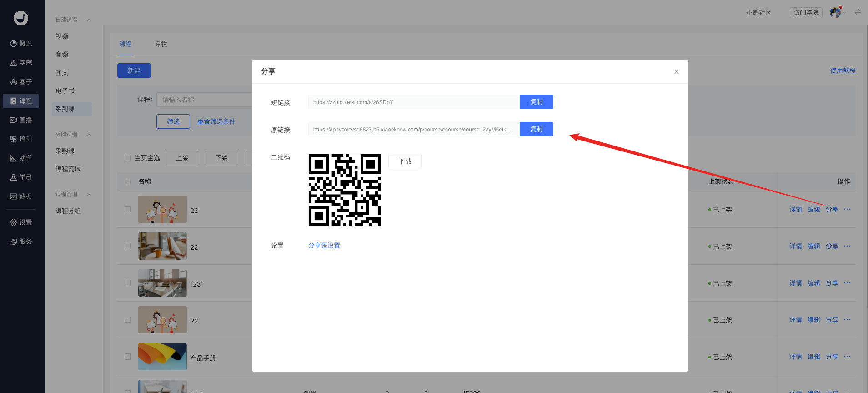Download the QR code with 下载
868x393 pixels.
pos(405,161)
